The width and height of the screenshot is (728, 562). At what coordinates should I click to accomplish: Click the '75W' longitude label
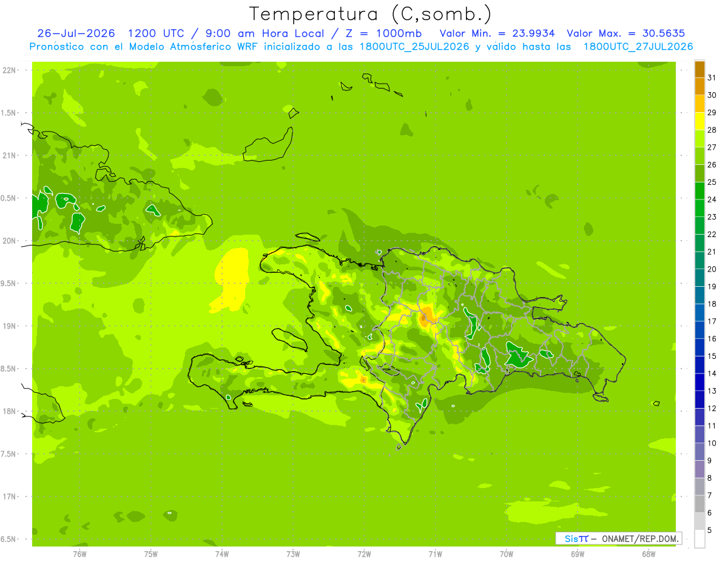151,554
